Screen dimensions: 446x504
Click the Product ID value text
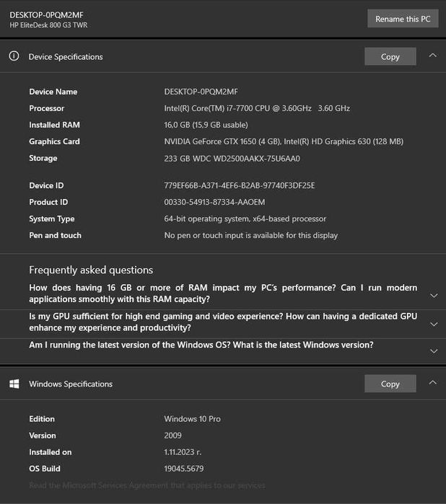tap(214, 202)
